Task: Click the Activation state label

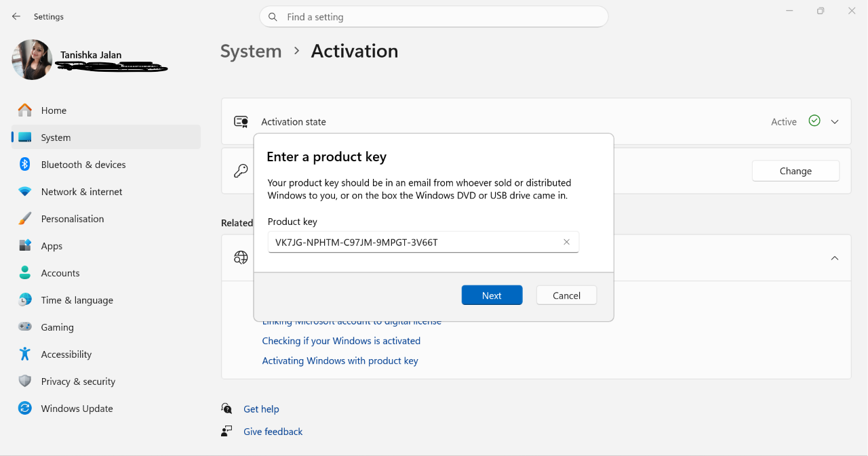Action: pos(294,122)
